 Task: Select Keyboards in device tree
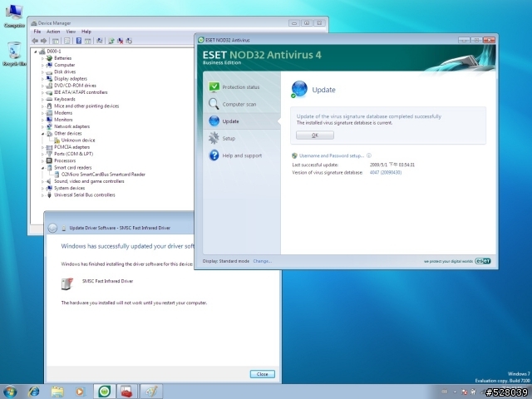65,99
